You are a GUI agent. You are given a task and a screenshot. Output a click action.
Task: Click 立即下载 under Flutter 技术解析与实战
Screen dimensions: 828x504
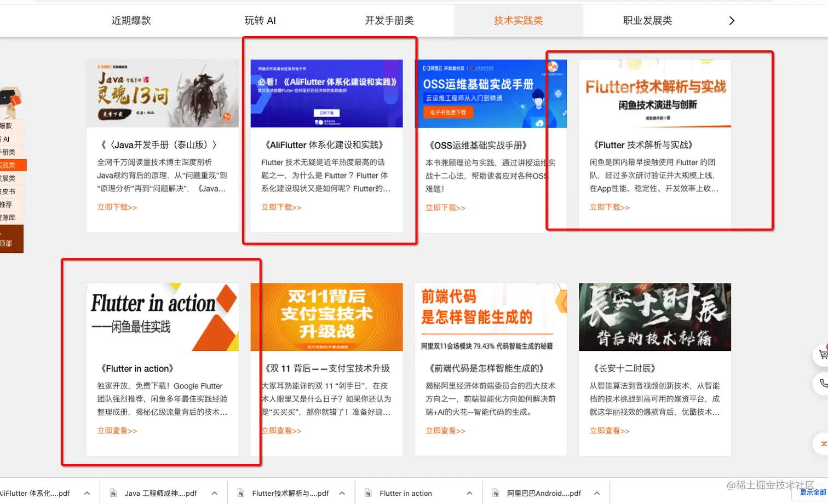(610, 207)
